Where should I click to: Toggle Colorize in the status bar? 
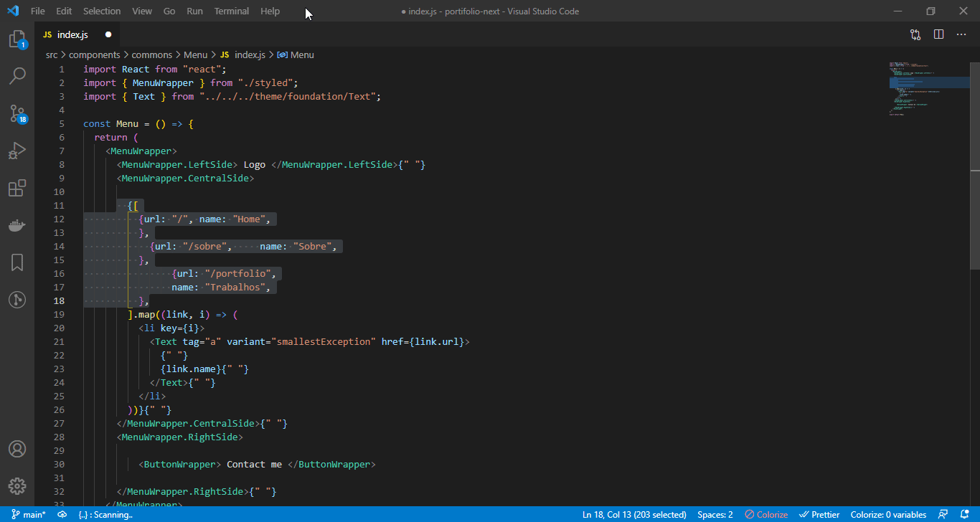point(766,514)
